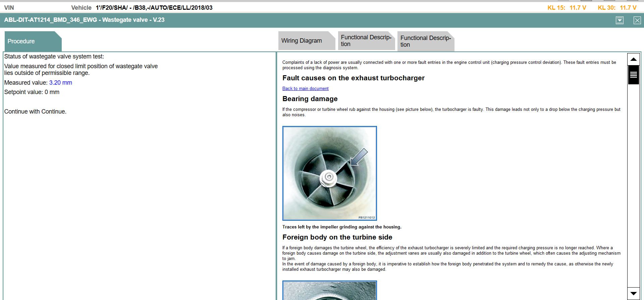Open the first Functional Description tab
644x300 pixels.
coord(366,41)
